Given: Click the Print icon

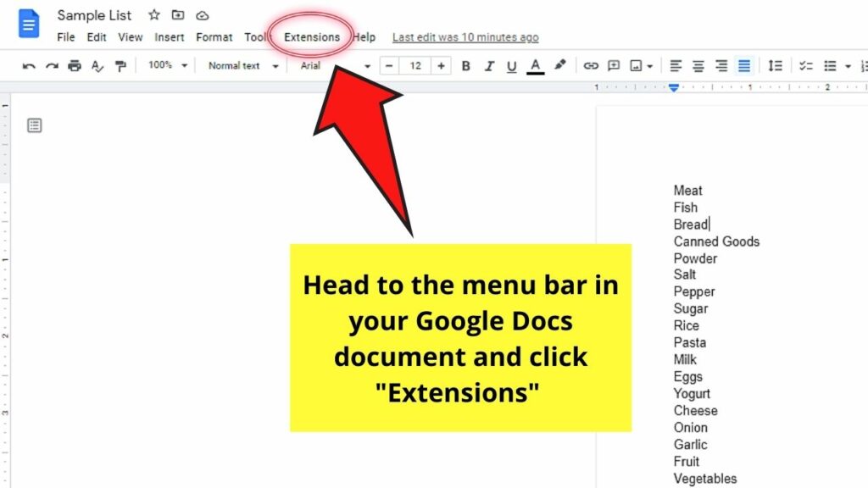Looking at the screenshot, I should point(73,65).
